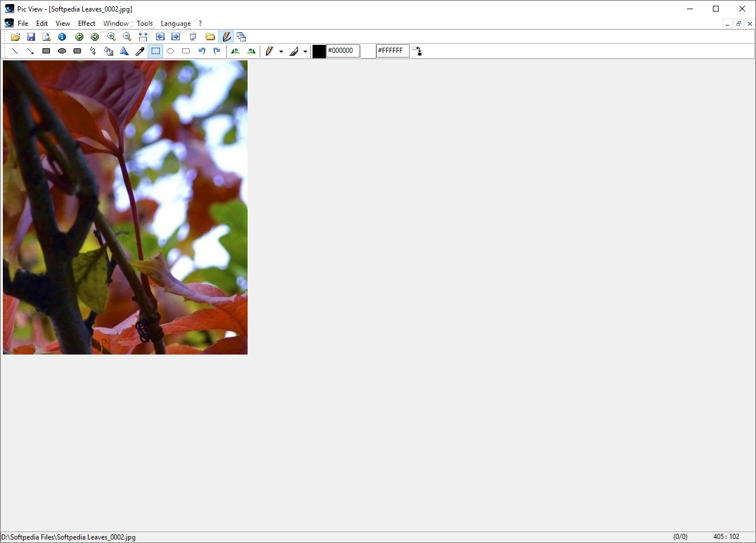Click the #000000 foreground color field
Screen dimensions: 756x543
tap(343, 51)
